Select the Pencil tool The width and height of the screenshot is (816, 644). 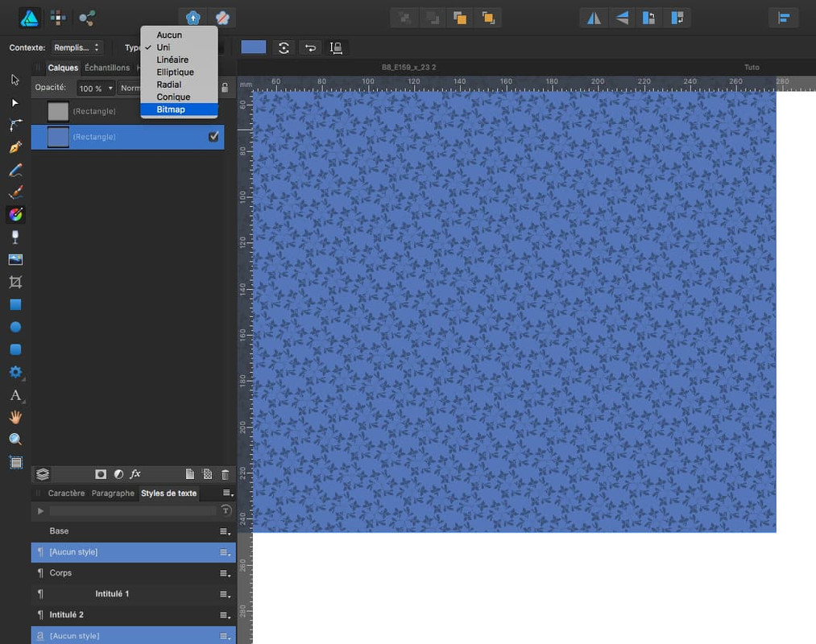pos(15,170)
